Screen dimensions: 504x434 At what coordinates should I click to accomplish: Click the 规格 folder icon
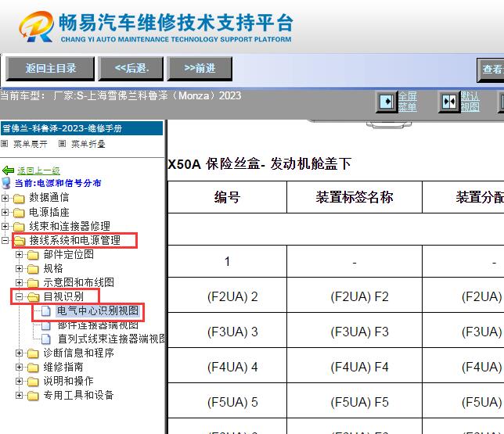(33, 269)
